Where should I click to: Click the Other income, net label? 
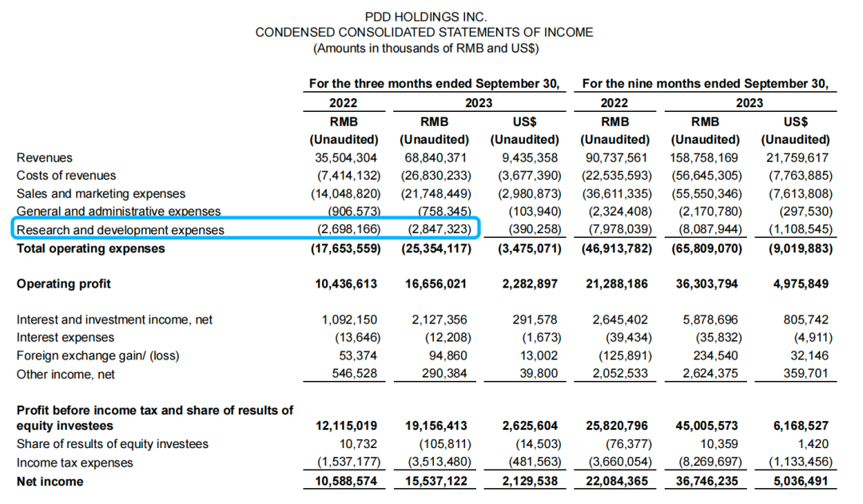(66, 375)
